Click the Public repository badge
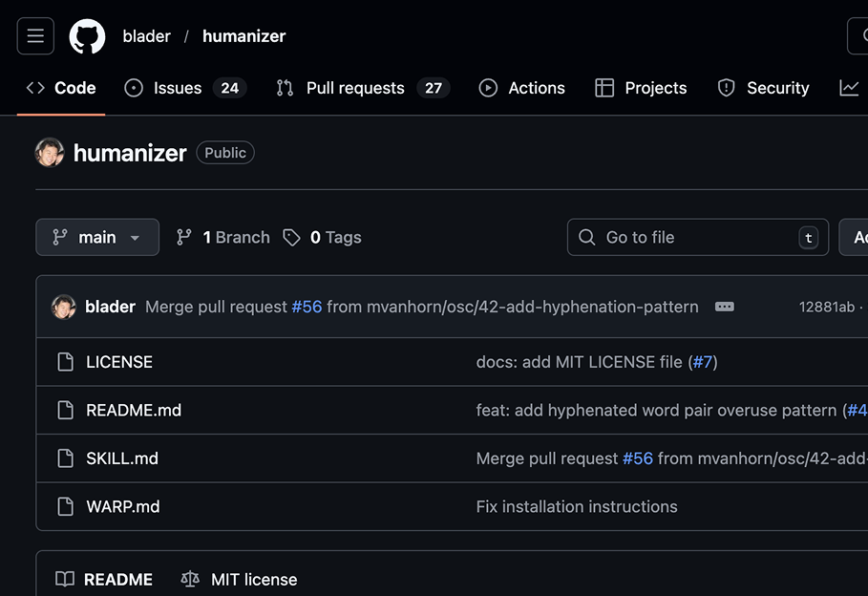 click(x=224, y=152)
